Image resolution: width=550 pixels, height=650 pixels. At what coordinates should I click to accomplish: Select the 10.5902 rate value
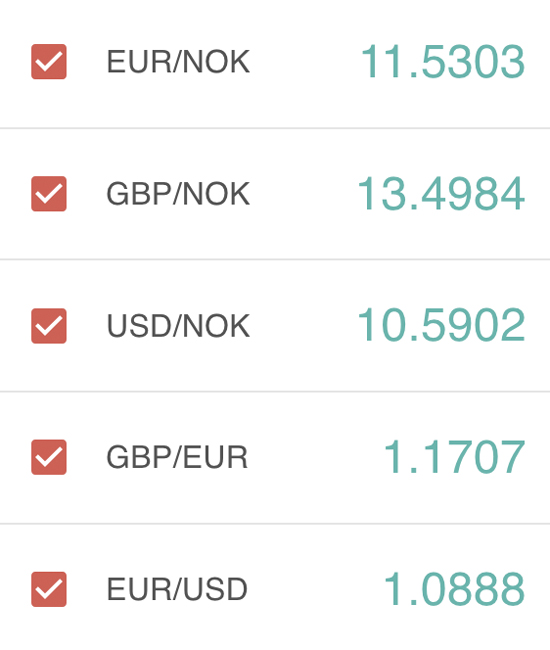(x=441, y=325)
